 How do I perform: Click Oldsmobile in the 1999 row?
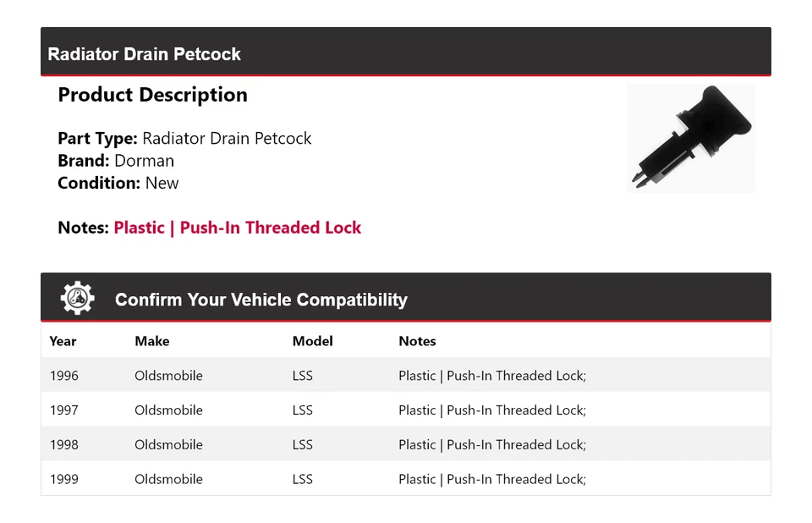pyautogui.click(x=168, y=479)
